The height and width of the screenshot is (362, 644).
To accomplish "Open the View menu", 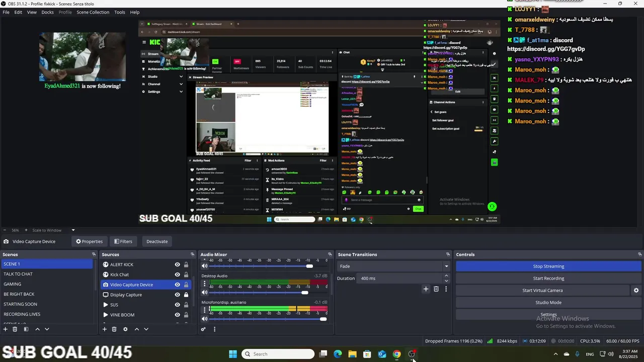I will coord(32,12).
